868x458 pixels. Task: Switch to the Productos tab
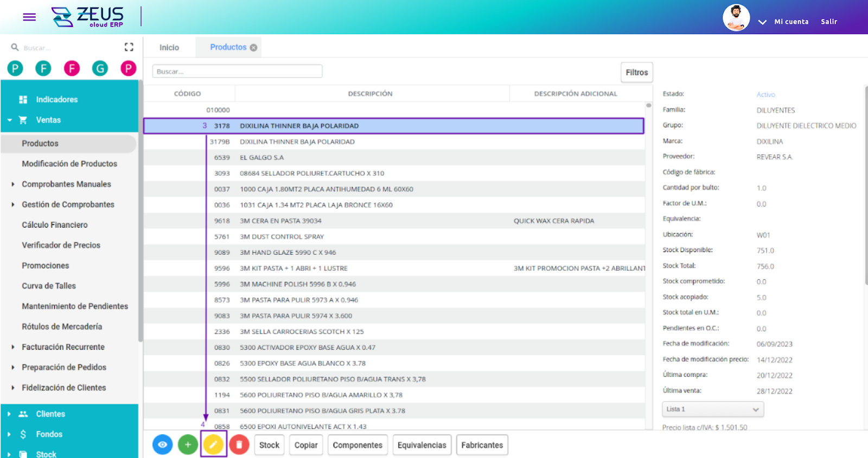click(x=228, y=47)
